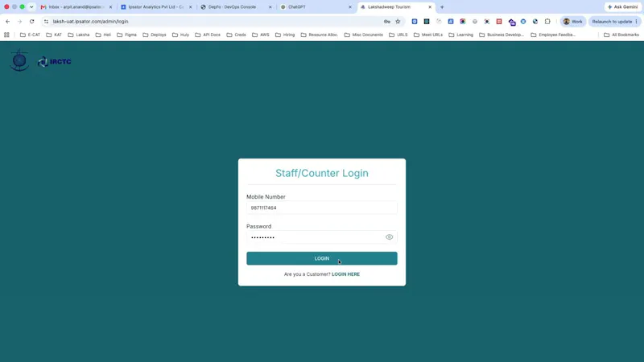644x362 pixels.
Task: Open the Extensions puzzle icon
Action: click(x=547, y=22)
